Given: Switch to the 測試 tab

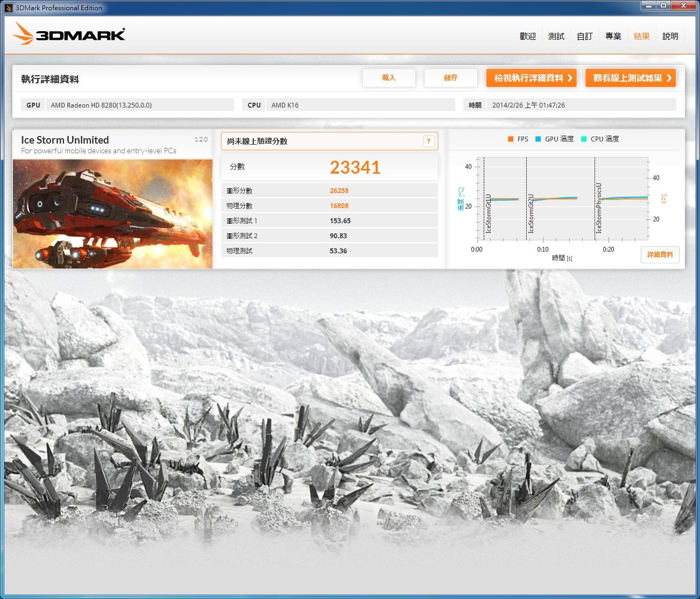Looking at the screenshot, I should 556,36.
